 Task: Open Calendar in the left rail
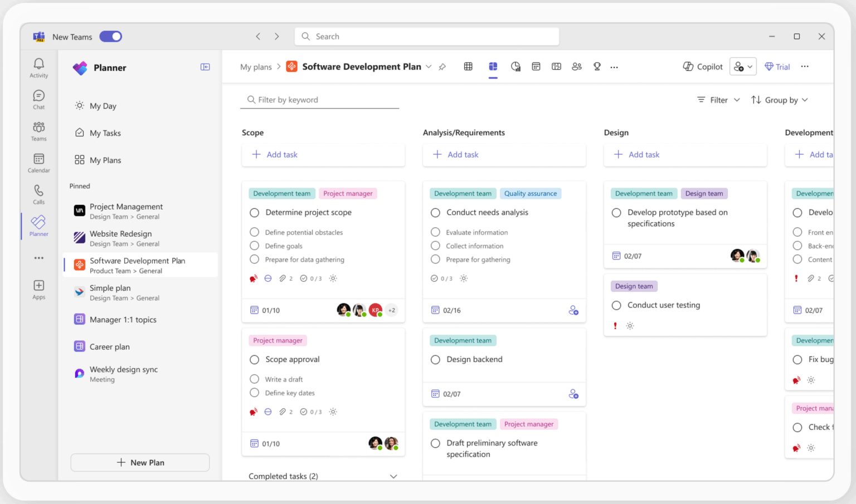38,163
